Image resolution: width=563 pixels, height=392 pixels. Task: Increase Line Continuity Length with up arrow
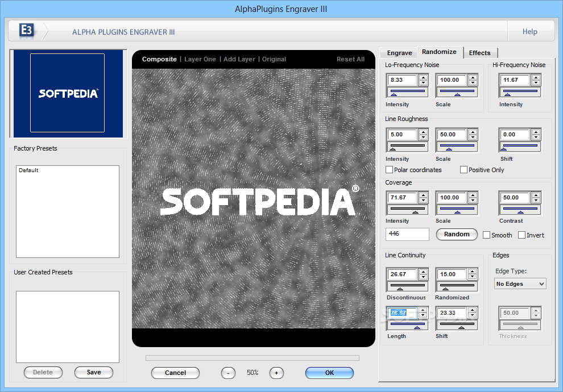pos(423,310)
